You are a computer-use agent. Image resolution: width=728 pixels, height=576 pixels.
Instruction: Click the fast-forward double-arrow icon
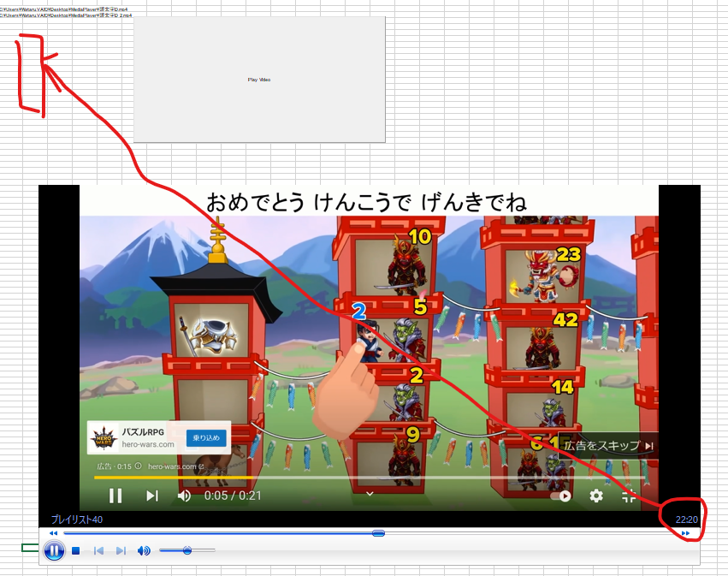[685, 533]
